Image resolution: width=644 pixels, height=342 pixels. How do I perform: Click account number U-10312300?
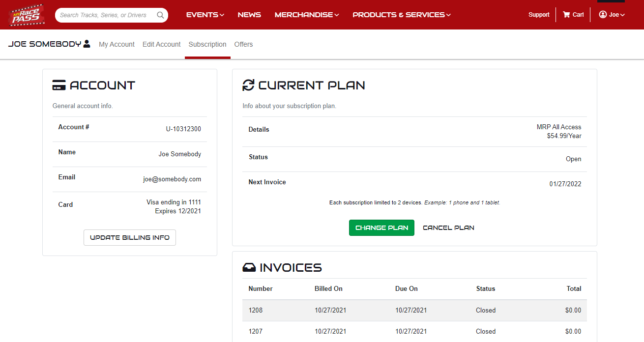183,129
